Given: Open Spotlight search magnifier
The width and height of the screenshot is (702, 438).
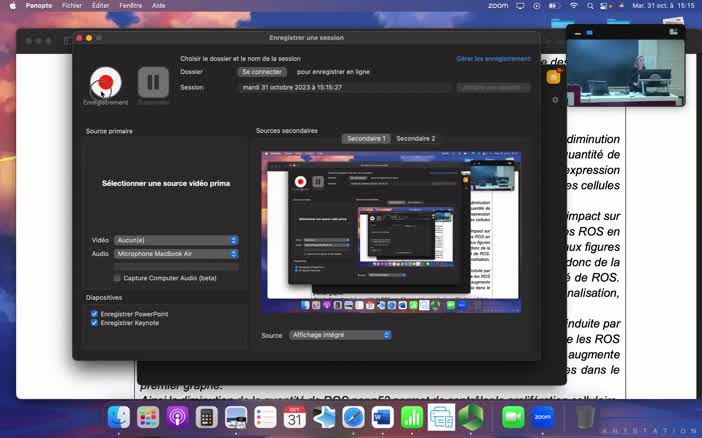Looking at the screenshot, I should 590,6.
